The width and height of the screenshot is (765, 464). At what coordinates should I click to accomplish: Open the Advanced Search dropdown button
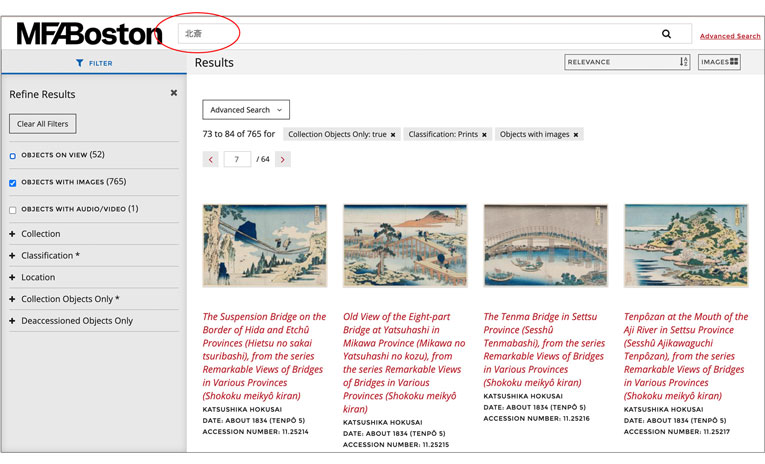tap(246, 110)
